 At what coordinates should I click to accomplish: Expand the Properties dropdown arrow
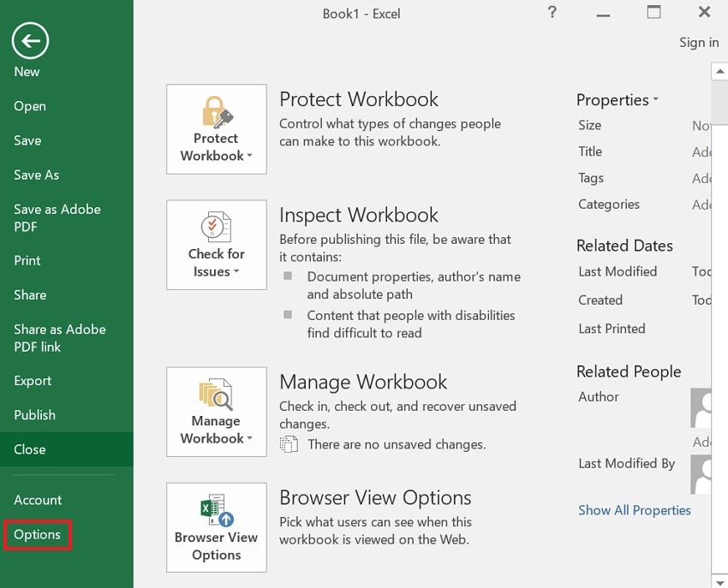655,98
